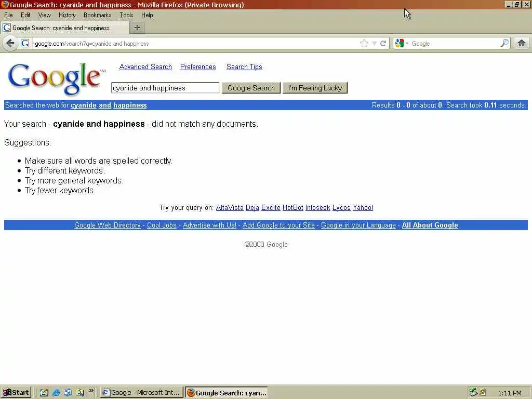Screen dimensions: 532x399
Task: Open the File menu
Action: click(8, 15)
